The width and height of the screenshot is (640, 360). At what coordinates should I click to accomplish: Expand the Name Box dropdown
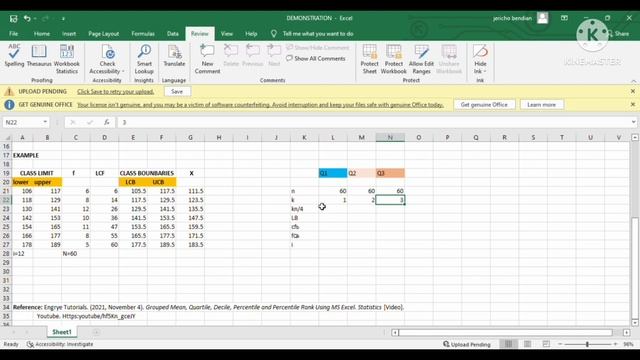tap(45, 122)
